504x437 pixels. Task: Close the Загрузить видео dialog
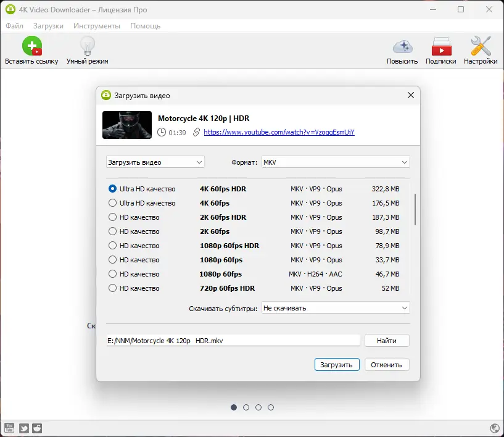(410, 95)
